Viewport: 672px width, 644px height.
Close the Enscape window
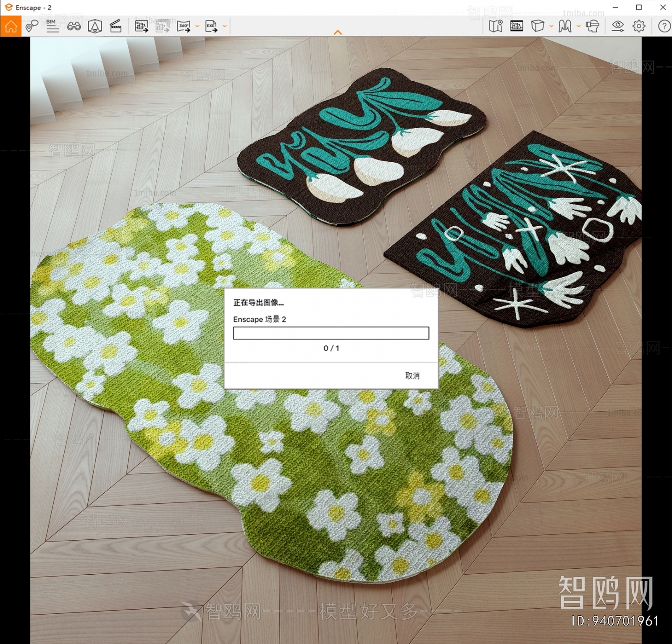tap(663, 8)
